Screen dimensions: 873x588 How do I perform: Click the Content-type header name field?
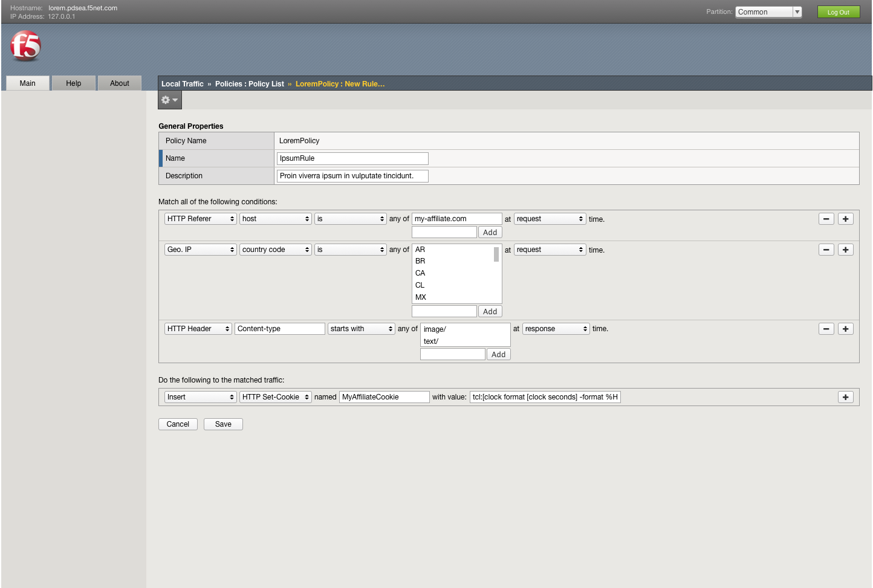[280, 329]
